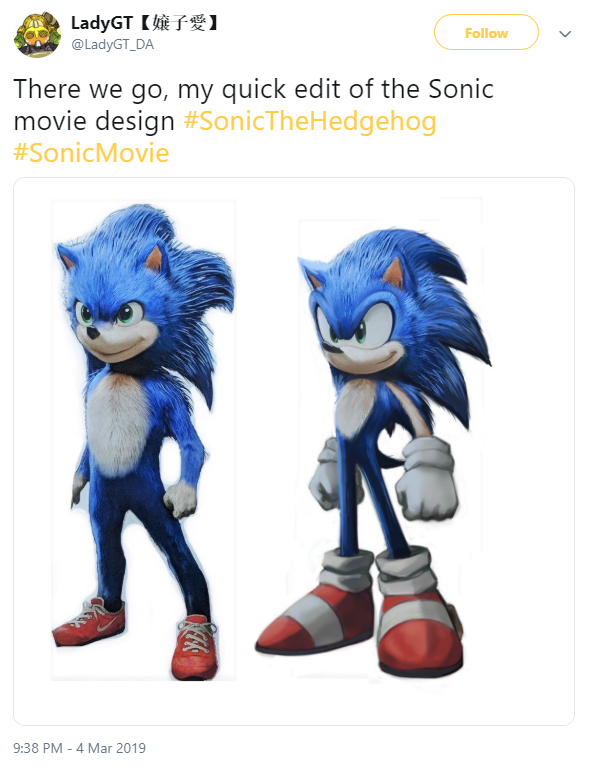Click the tweet timestamp 9:38 PM
Image resolution: width=589 pixels, height=769 pixels.
38,748
